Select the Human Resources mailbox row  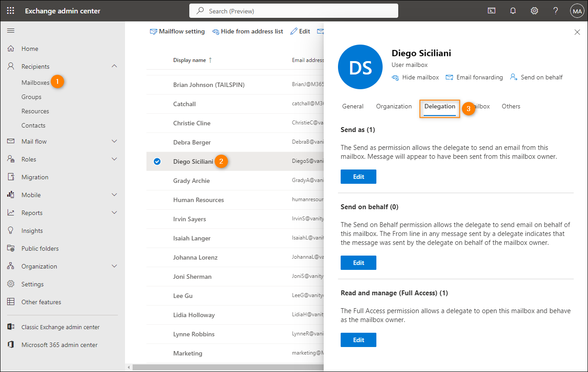(x=235, y=200)
